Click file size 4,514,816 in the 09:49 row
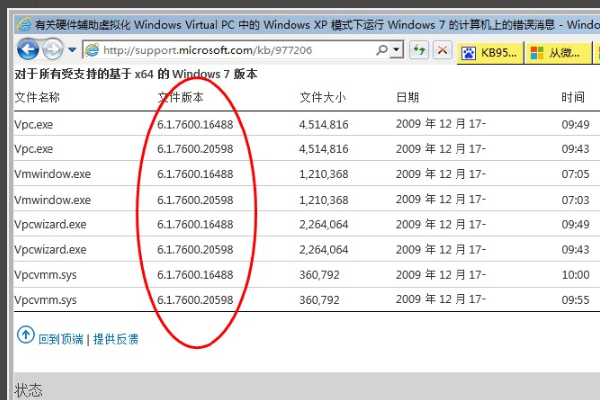 [x=324, y=125]
